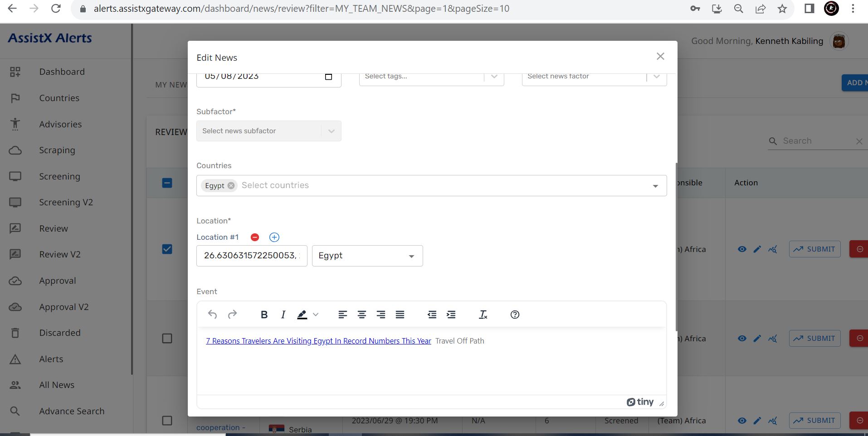The width and height of the screenshot is (868, 436).
Task: Expand highlight color options chevron
Action: (316, 315)
